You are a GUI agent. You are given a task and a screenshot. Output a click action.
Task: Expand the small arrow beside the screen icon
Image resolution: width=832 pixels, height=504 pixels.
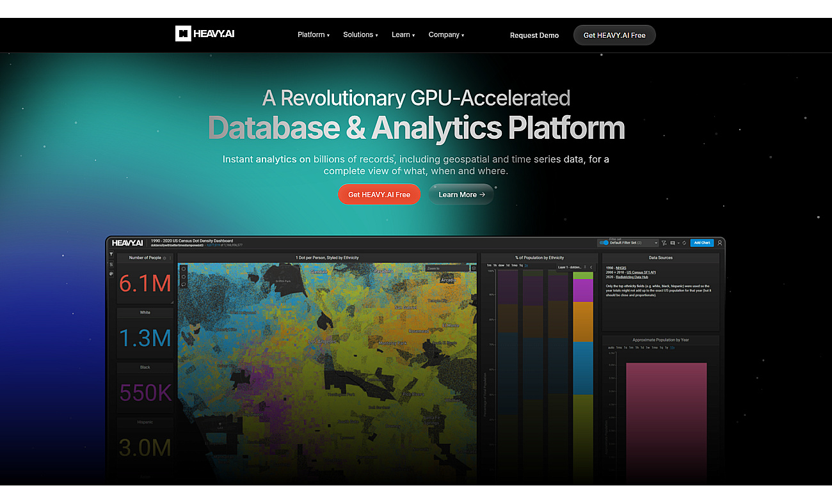click(x=678, y=243)
